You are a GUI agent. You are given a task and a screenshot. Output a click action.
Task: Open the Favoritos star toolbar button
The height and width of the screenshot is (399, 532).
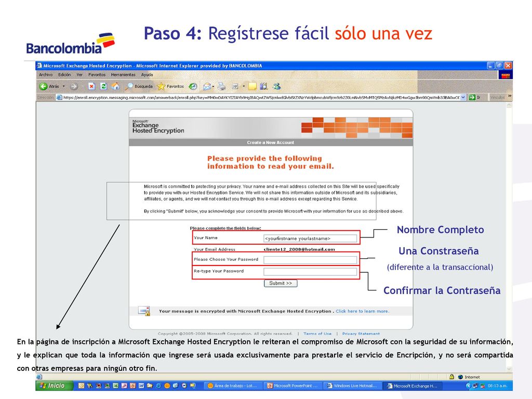click(x=170, y=87)
